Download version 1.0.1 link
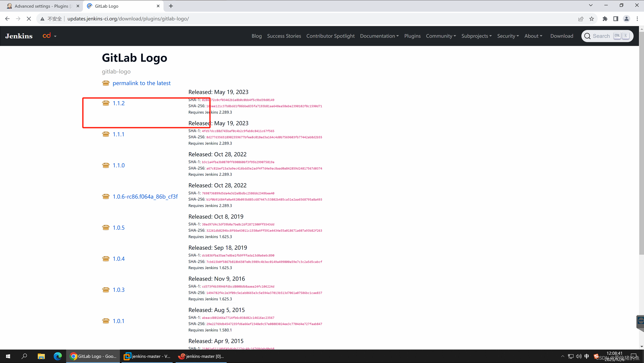Screen dimensions: 644x363 [x=118, y=321]
